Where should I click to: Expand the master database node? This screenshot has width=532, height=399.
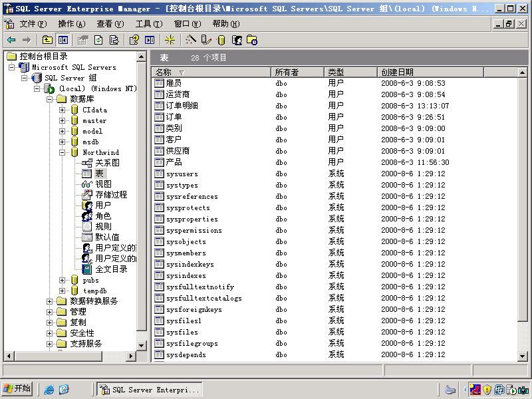(62, 120)
